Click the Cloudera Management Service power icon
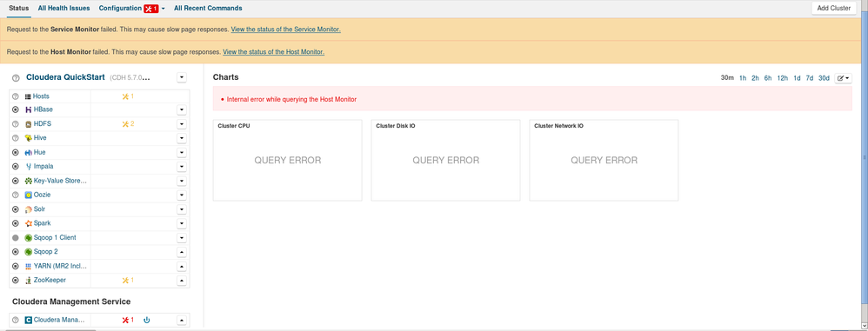868x331 pixels. pyautogui.click(x=147, y=320)
